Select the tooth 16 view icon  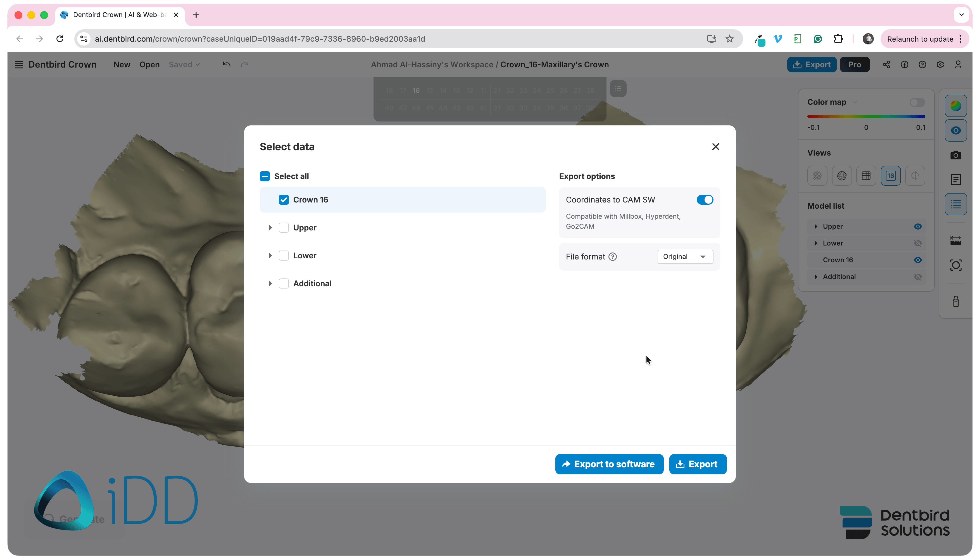(890, 176)
